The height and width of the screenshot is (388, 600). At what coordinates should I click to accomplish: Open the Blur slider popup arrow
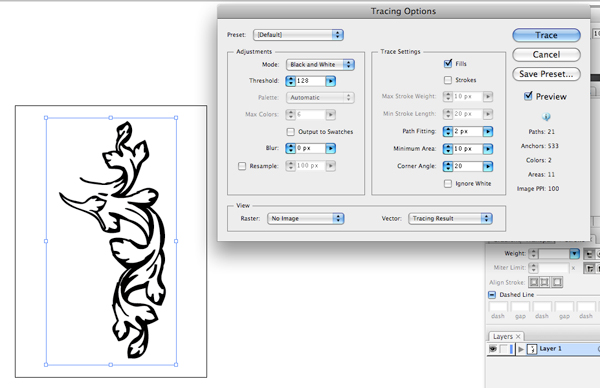pos(331,148)
